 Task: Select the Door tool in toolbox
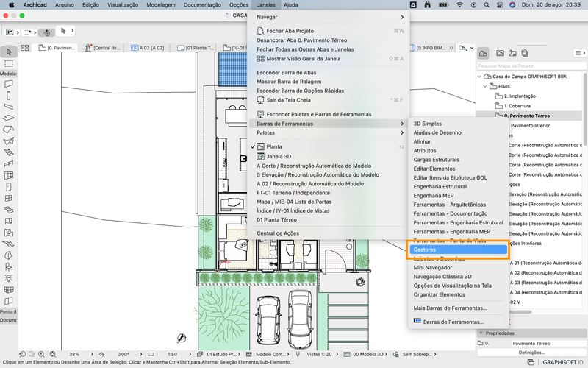click(x=9, y=187)
